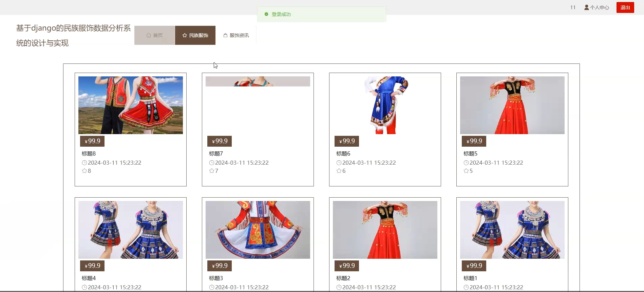644x292 pixels.
Task: Click the 标题6 title text
Action: tap(343, 154)
